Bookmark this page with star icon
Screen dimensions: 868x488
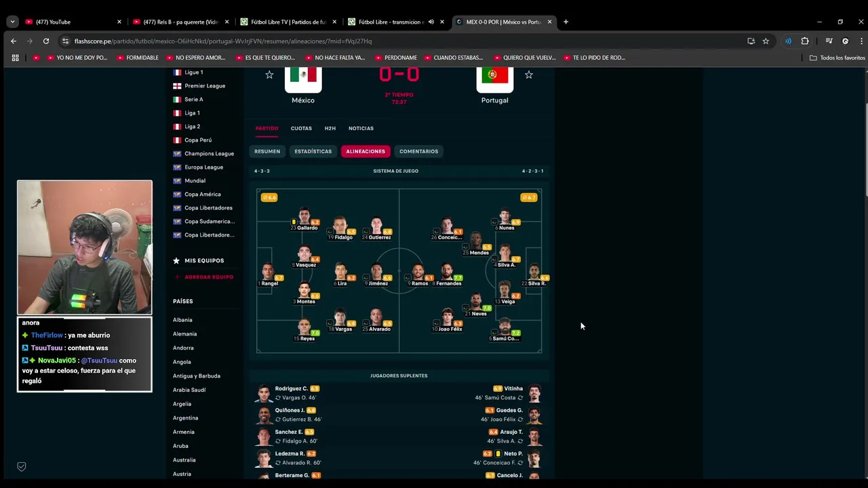point(766,41)
